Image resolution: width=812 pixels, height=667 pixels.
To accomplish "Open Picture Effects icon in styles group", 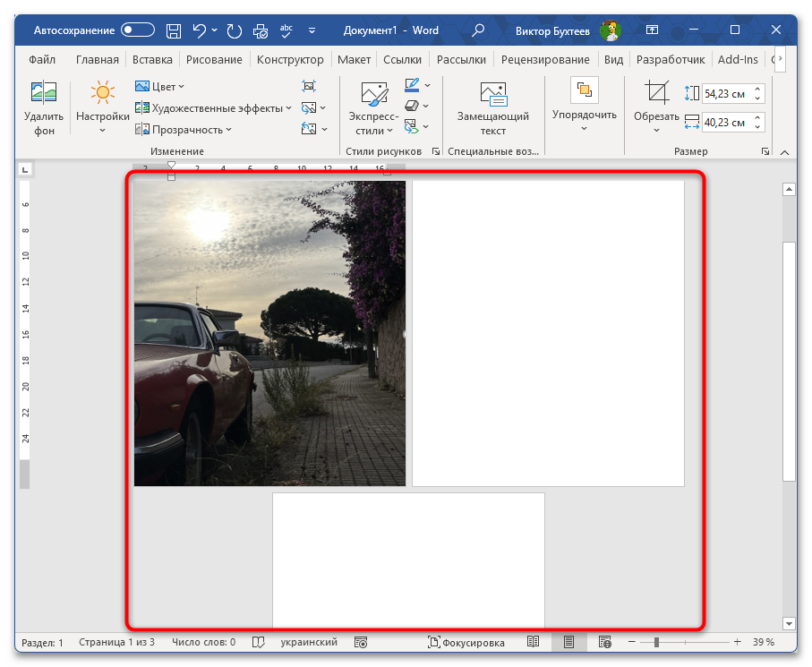I will [412, 106].
